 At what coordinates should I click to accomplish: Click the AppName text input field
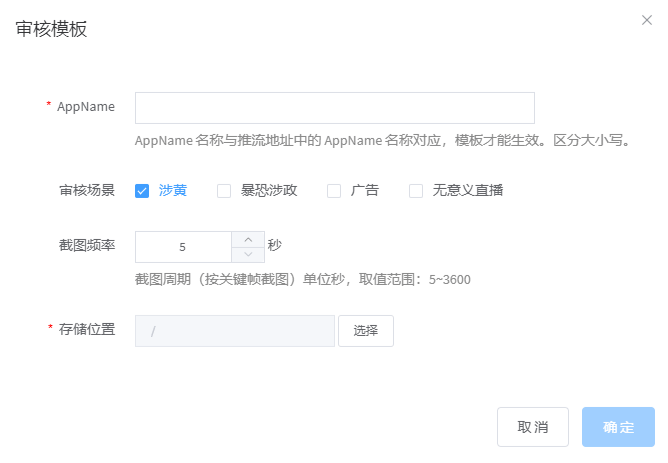[334, 108]
